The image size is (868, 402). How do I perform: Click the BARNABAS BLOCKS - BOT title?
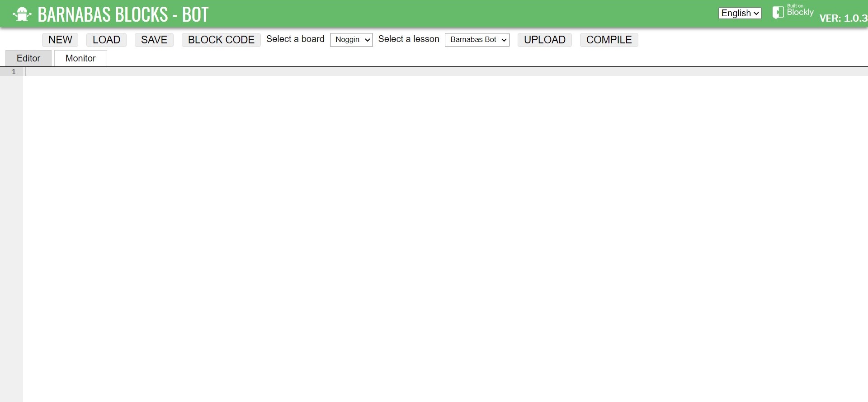(x=123, y=15)
